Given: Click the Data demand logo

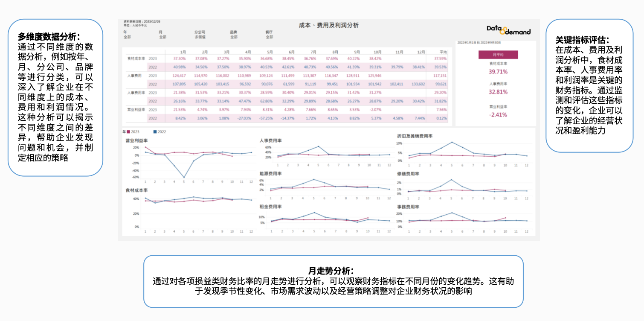Looking at the screenshot, I should (508, 30).
